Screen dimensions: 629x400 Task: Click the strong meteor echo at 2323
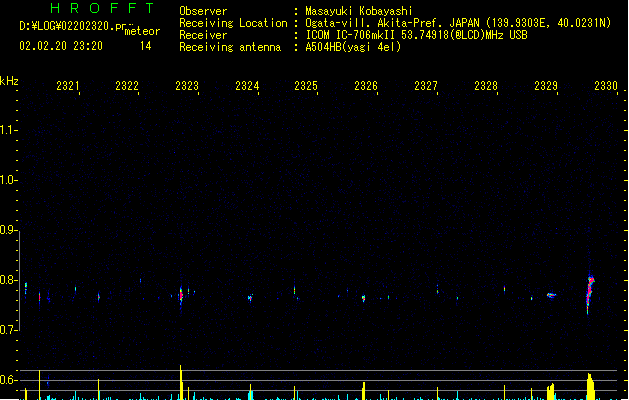point(181,296)
